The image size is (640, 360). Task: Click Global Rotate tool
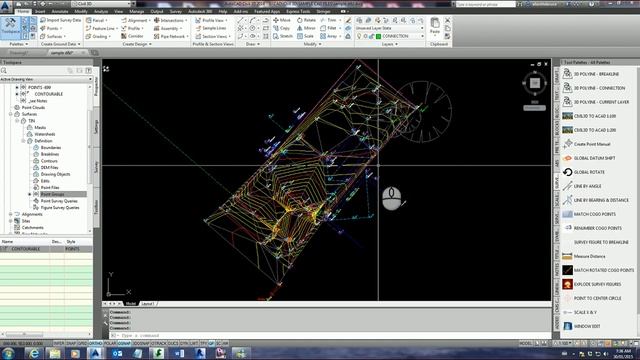584,172
